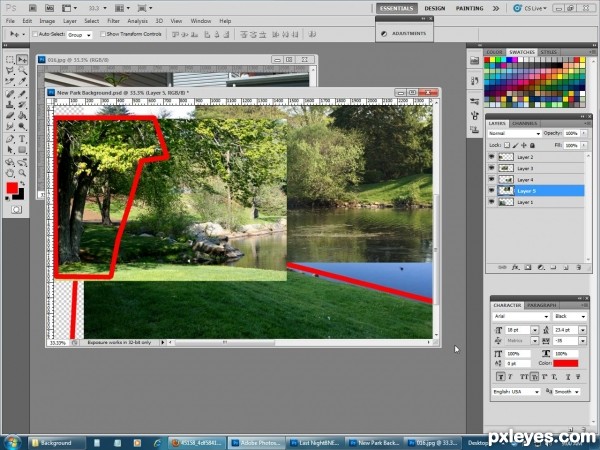Image resolution: width=600 pixels, height=450 pixels.
Task: Open the layer Opacity slider arrow
Action: pyautogui.click(x=584, y=133)
